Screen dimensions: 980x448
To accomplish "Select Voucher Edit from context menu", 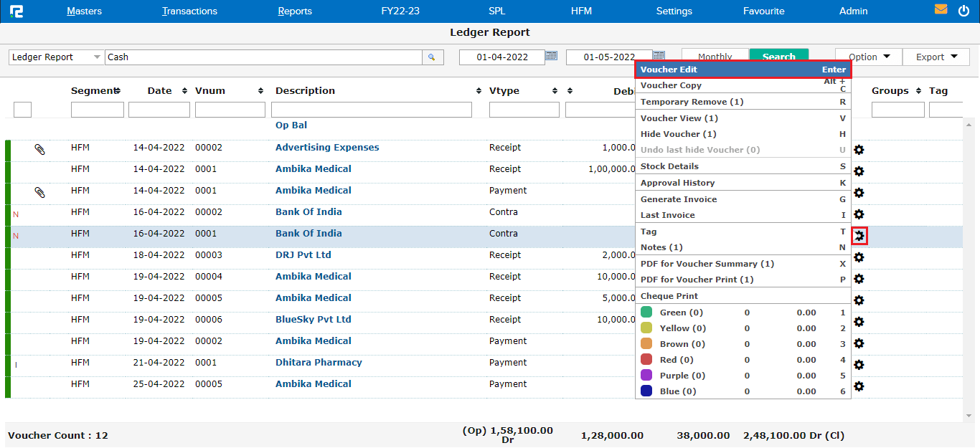I will coord(743,70).
